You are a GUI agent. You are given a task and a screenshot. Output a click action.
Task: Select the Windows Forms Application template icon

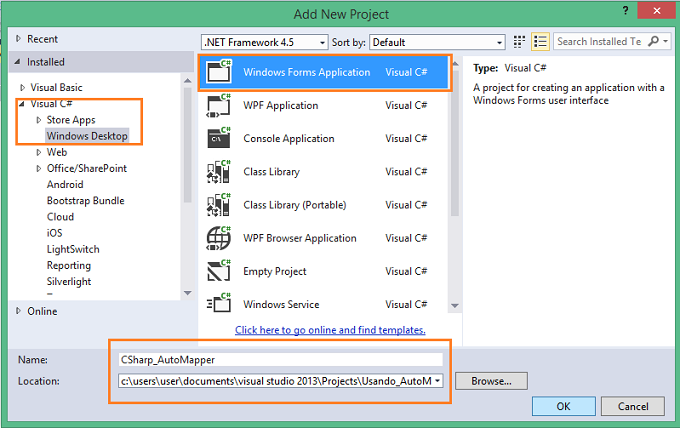pos(219,72)
